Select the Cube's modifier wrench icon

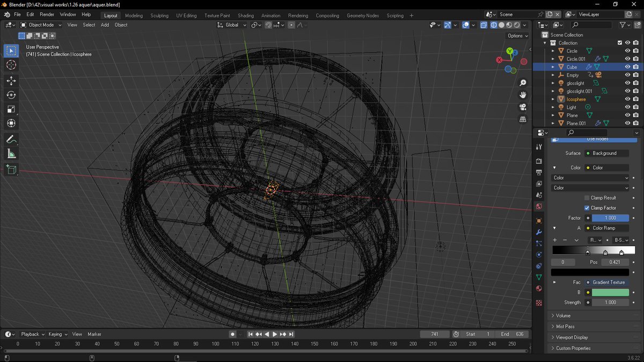pyautogui.click(x=588, y=67)
